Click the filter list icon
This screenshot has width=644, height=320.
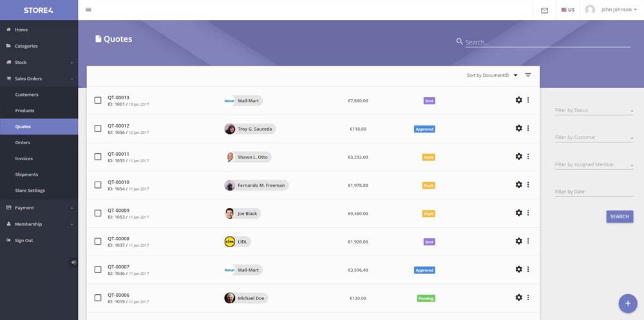click(x=528, y=75)
